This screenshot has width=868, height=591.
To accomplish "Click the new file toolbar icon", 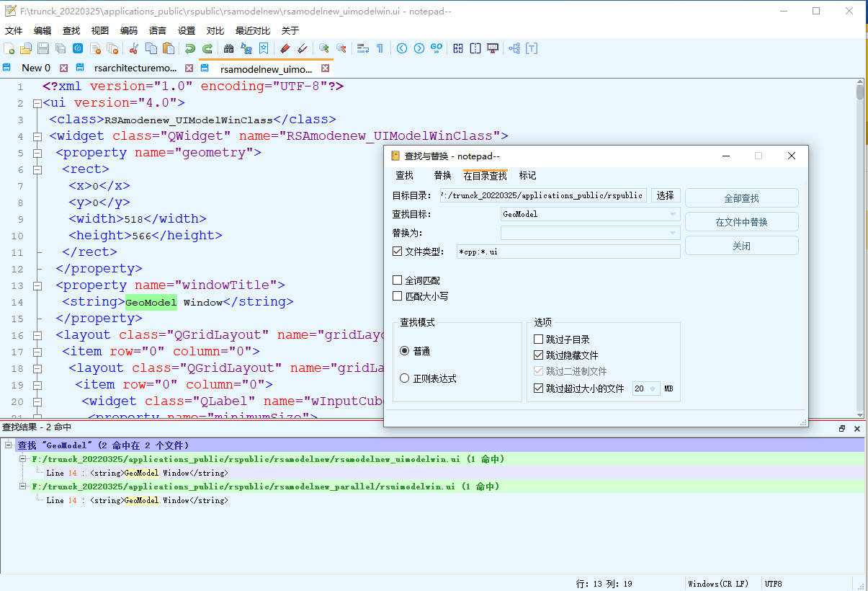I will [9, 48].
